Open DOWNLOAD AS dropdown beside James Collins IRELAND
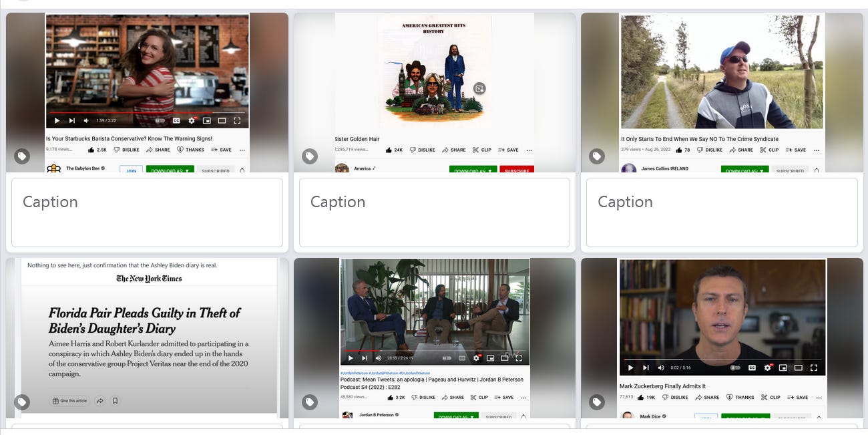 (744, 170)
